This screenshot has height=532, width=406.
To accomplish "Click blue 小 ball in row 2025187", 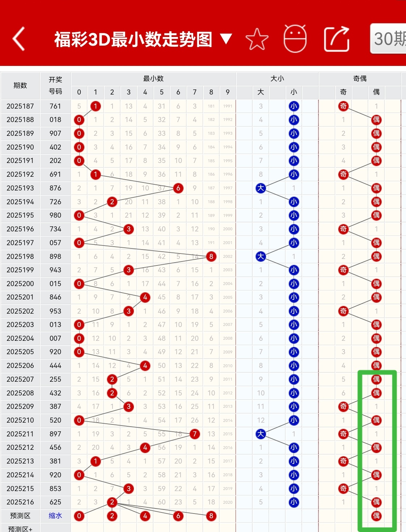I will tap(294, 106).
